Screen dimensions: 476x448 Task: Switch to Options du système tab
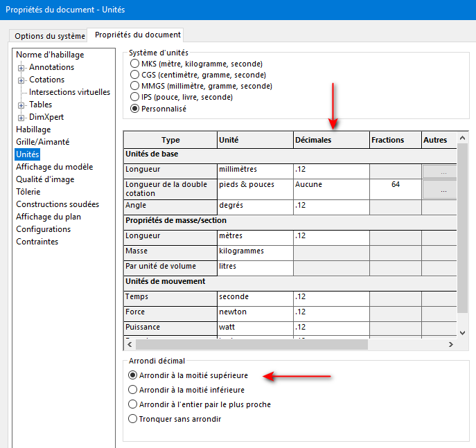[50, 36]
